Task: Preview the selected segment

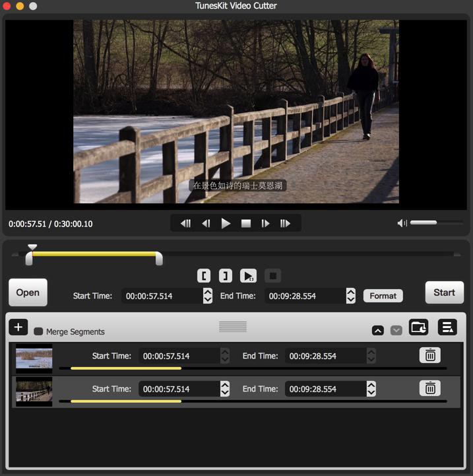Action: coord(248,276)
